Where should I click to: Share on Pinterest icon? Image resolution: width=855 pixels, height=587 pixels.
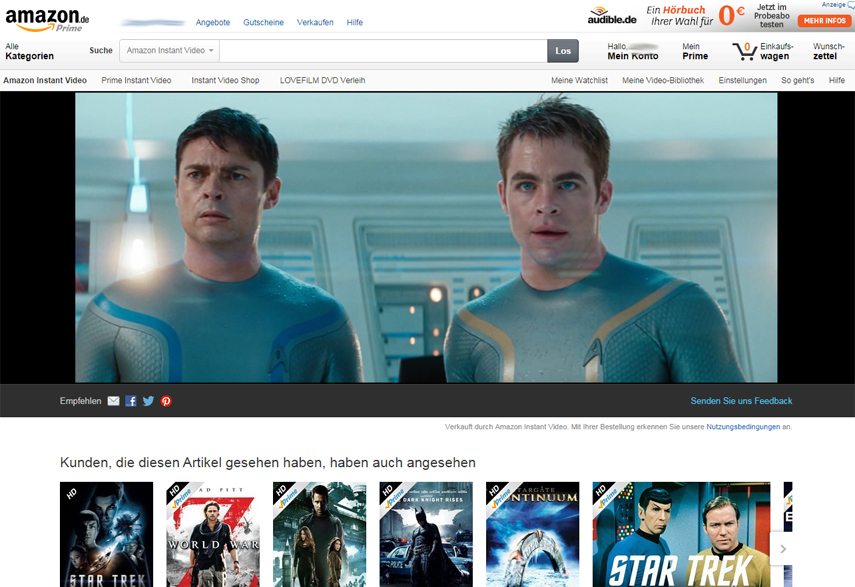coord(166,401)
